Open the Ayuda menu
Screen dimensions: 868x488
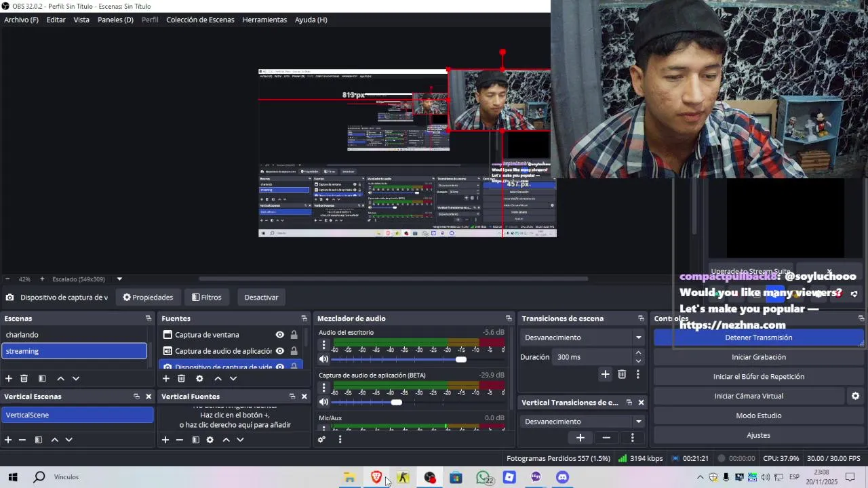pyautogui.click(x=311, y=20)
